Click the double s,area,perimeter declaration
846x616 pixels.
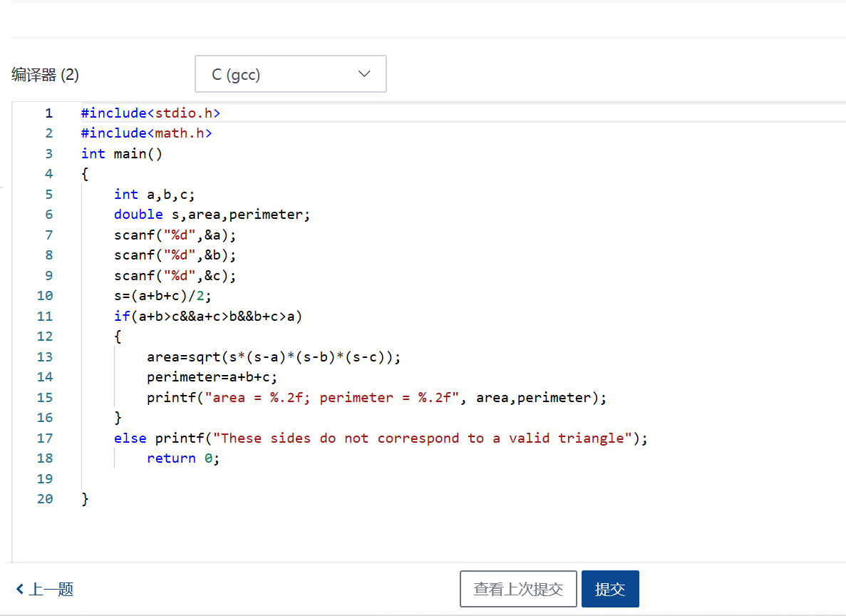pos(212,215)
